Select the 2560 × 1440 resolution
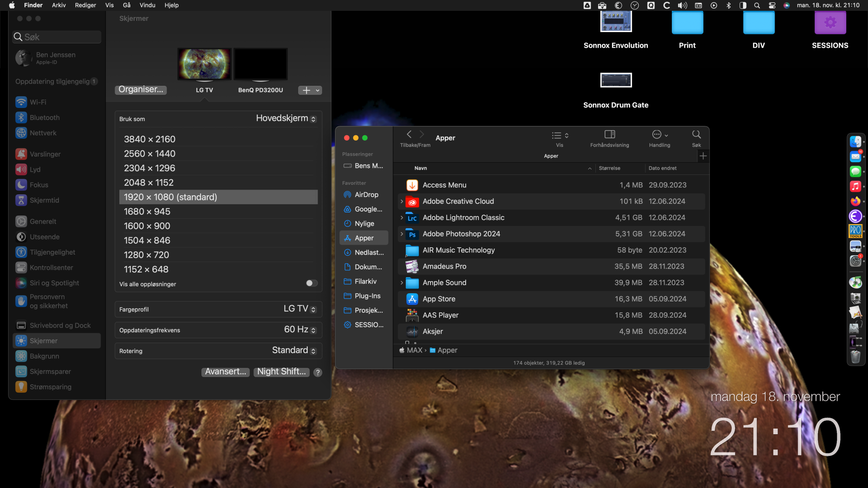Screen dimensions: 868x488 coord(150,154)
